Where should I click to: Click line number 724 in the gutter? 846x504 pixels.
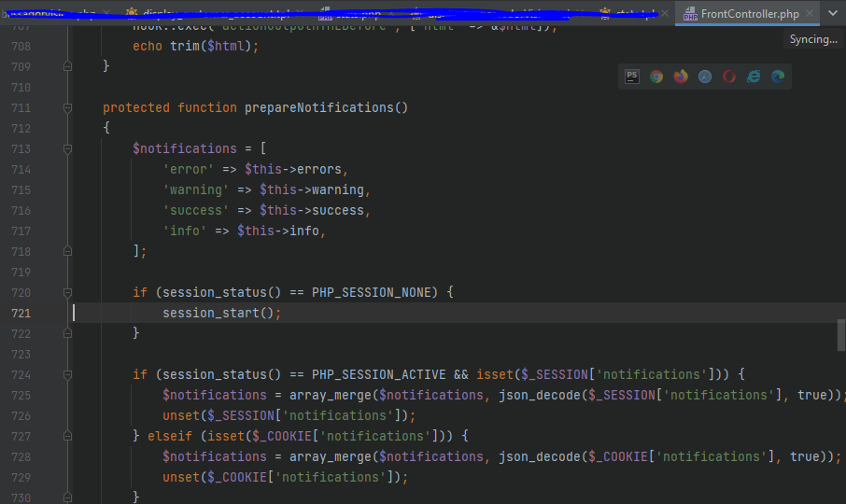[21, 374]
